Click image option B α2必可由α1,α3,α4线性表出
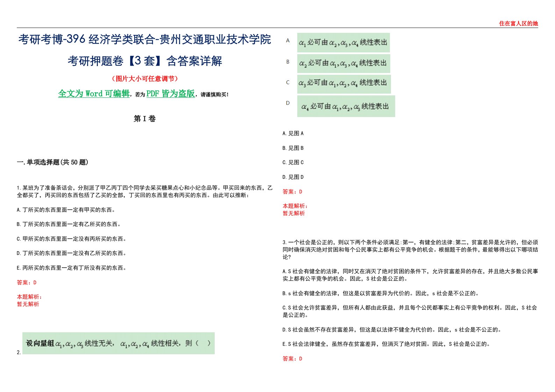Image resolution: width=555 pixels, height=392 pixels. pos(344,63)
